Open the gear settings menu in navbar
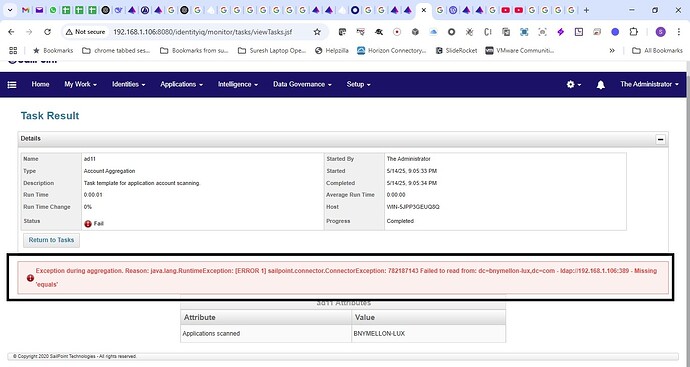 point(573,84)
